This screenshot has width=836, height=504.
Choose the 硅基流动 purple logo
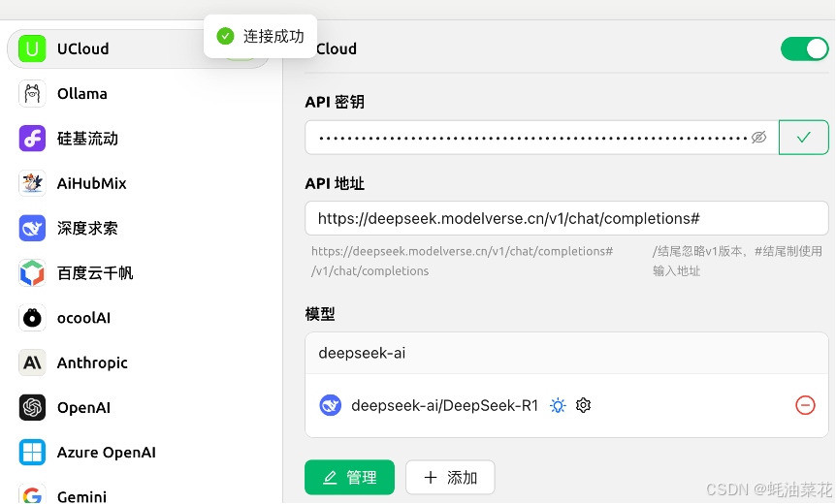[32, 139]
